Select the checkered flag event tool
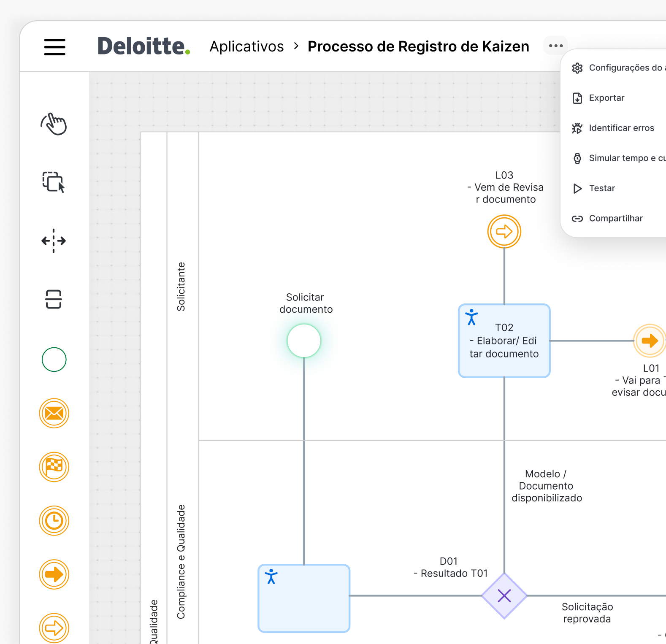This screenshot has width=666, height=644. [54, 467]
